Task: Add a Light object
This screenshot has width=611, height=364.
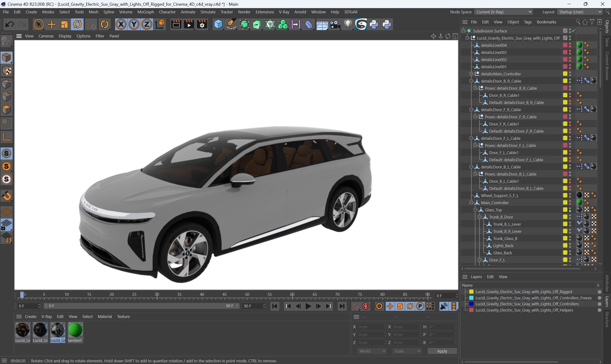Action: (348, 24)
